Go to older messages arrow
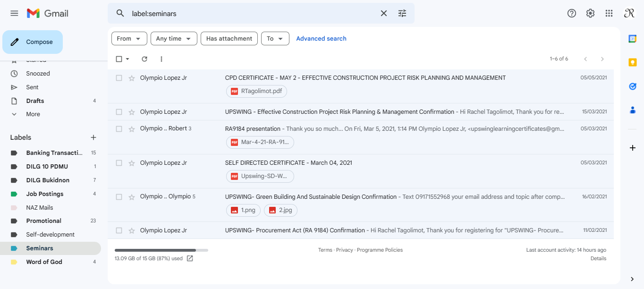644x289 pixels. 602,59
